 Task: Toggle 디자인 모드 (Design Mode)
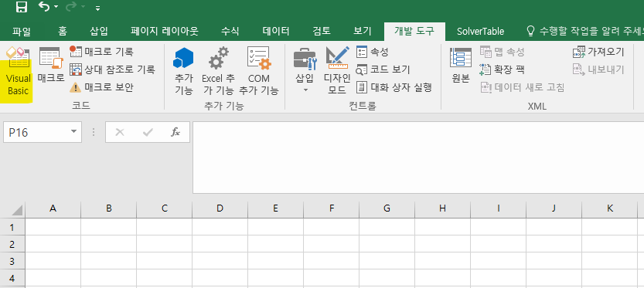point(337,70)
